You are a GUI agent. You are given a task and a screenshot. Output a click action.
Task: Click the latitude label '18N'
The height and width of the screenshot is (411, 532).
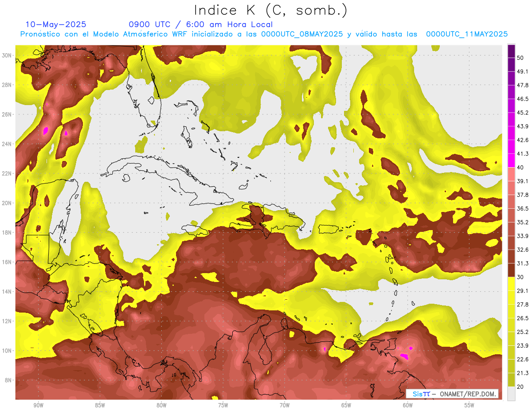click(8, 233)
